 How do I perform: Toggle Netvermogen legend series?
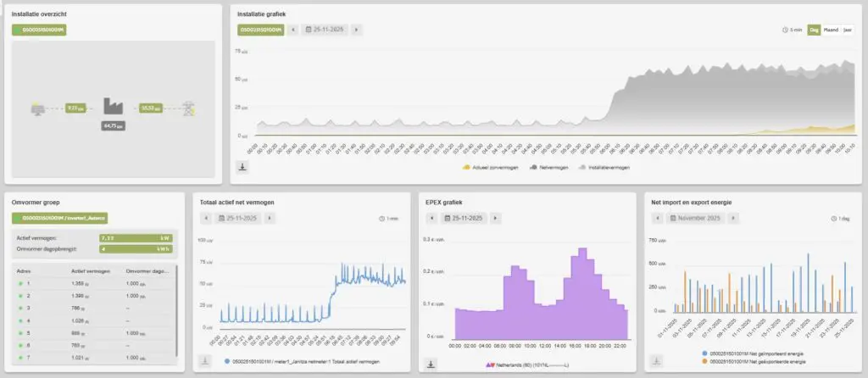point(549,167)
